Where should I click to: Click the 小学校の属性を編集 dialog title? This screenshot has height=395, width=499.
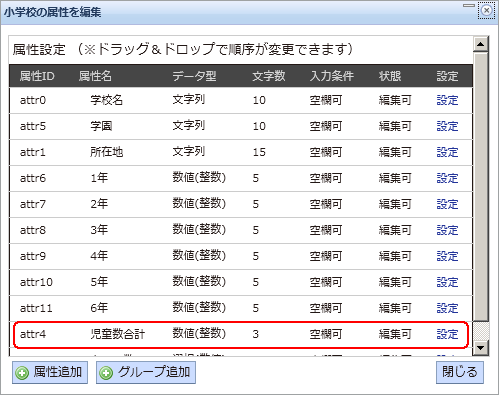(52, 13)
